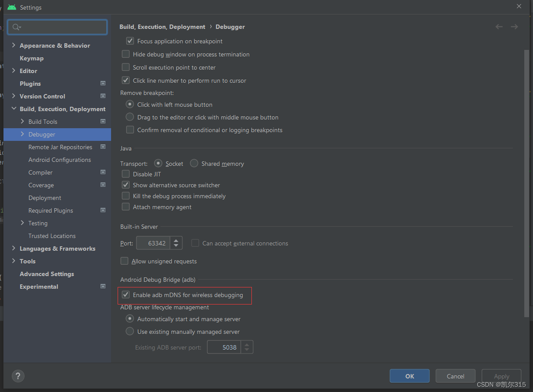The width and height of the screenshot is (533, 392).
Task: Click Build, Execution, Deployment breadcrumb
Action: (162, 27)
